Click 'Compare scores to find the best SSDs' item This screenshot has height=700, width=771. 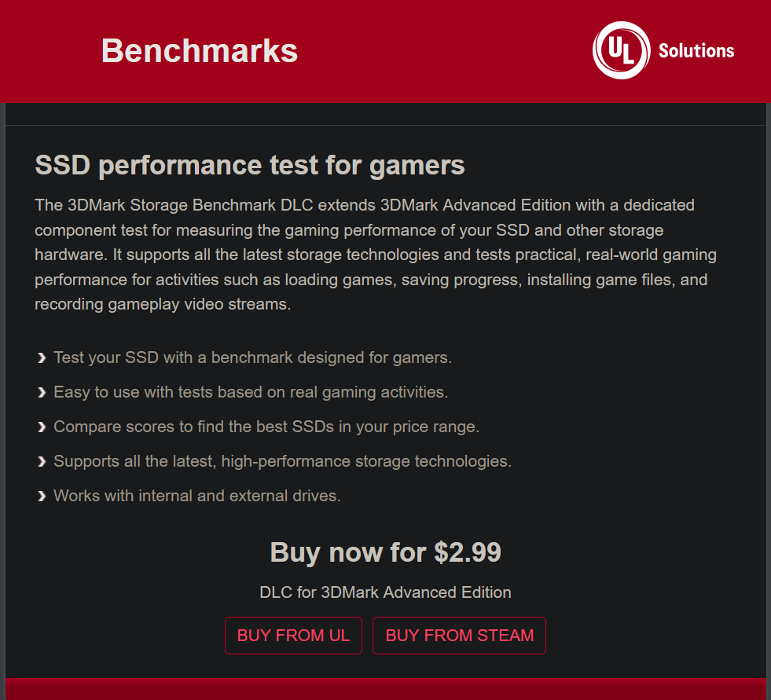pos(266,427)
